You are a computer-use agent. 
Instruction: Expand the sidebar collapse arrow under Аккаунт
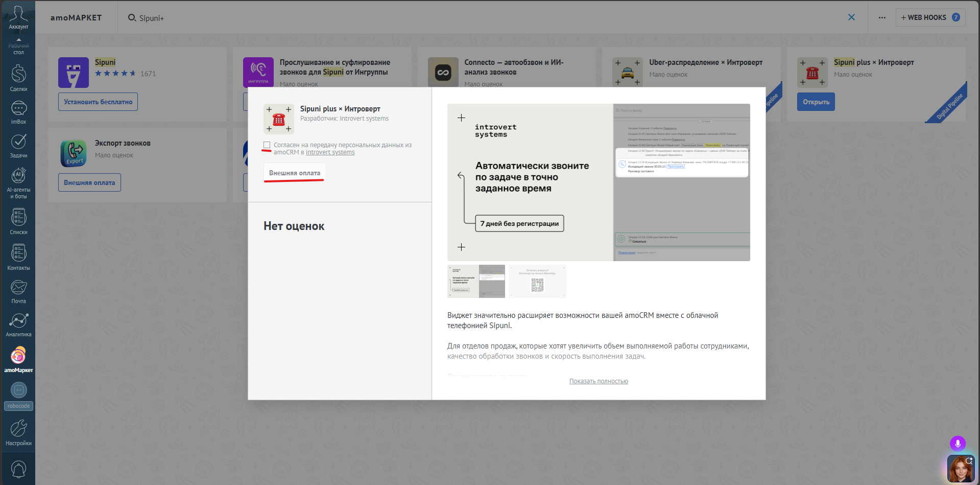click(x=18, y=39)
